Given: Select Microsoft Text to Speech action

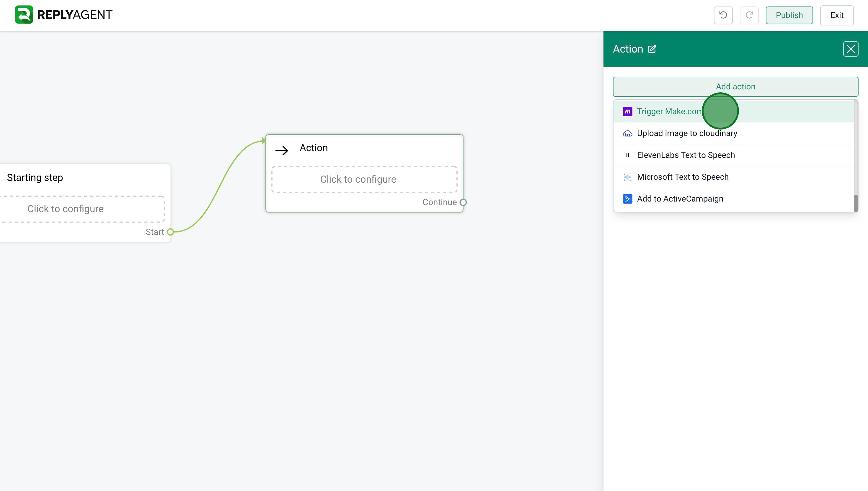Looking at the screenshot, I should click(x=733, y=177).
